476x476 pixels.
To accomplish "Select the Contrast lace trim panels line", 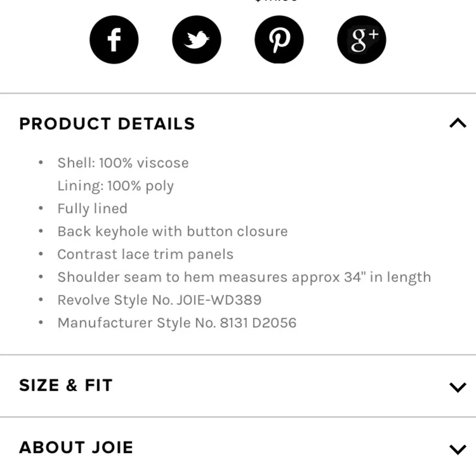I will click(x=145, y=254).
